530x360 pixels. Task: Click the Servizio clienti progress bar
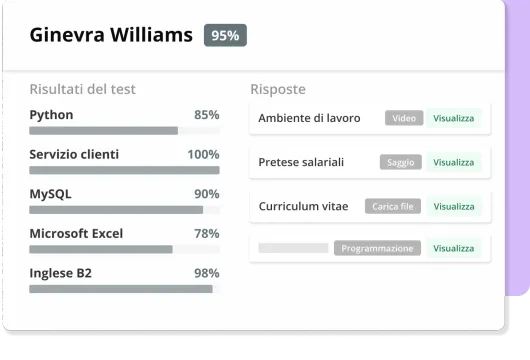coord(124,170)
